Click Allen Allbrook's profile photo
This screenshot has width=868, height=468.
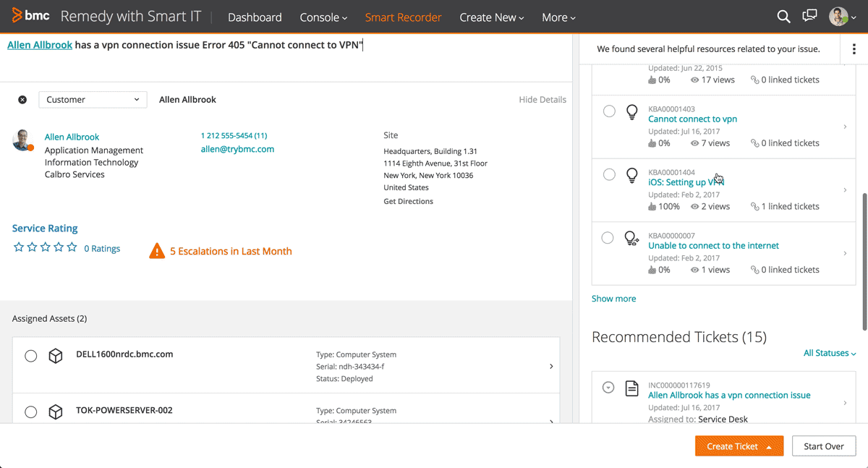(23, 140)
